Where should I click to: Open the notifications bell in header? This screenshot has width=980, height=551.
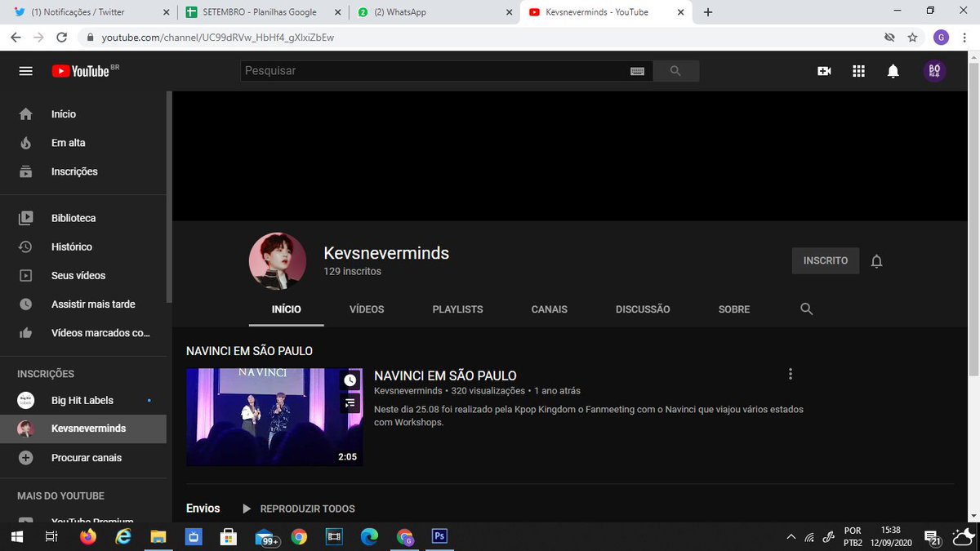tap(893, 71)
